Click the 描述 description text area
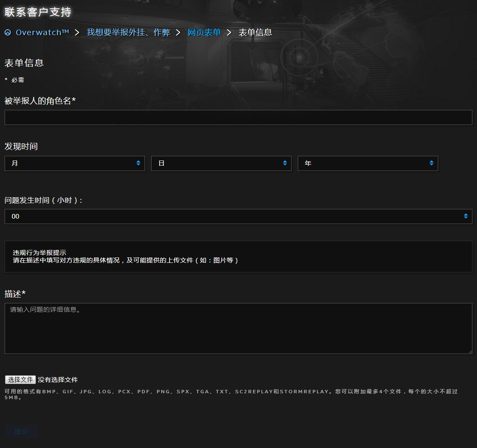477x448 pixels. (x=238, y=328)
